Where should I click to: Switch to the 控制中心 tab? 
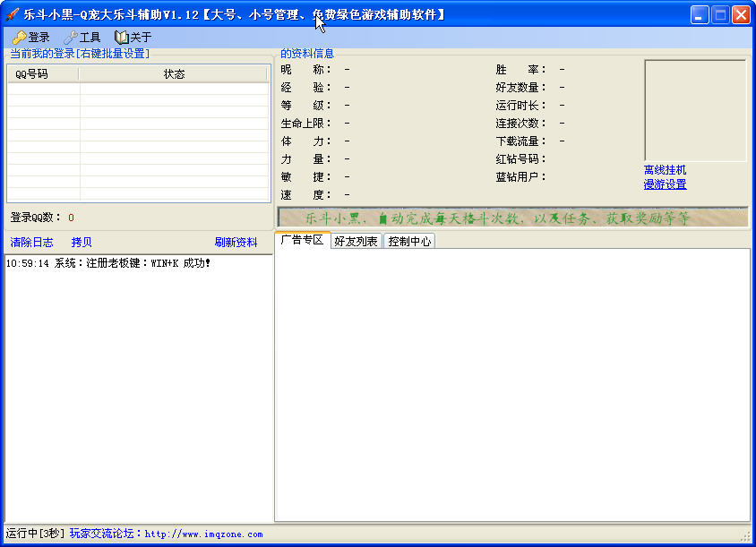[x=409, y=241]
